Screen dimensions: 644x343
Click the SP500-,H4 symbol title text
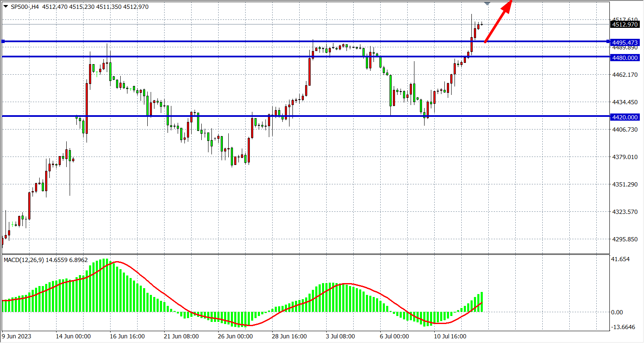tap(24, 7)
